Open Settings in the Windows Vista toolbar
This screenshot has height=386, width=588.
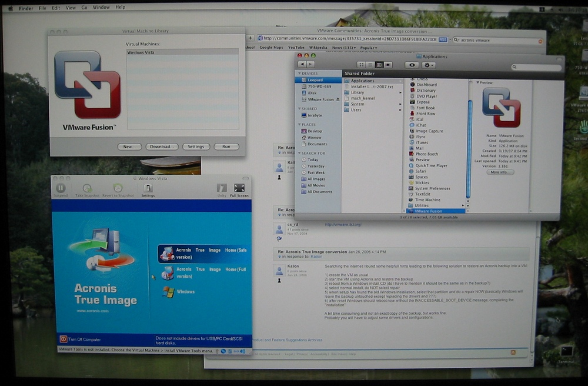148,190
